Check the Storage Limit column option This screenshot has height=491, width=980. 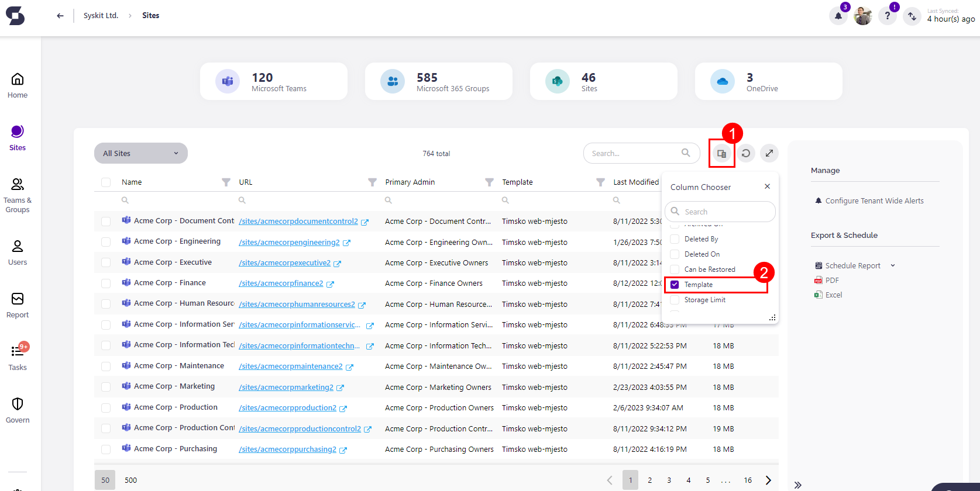[675, 300]
